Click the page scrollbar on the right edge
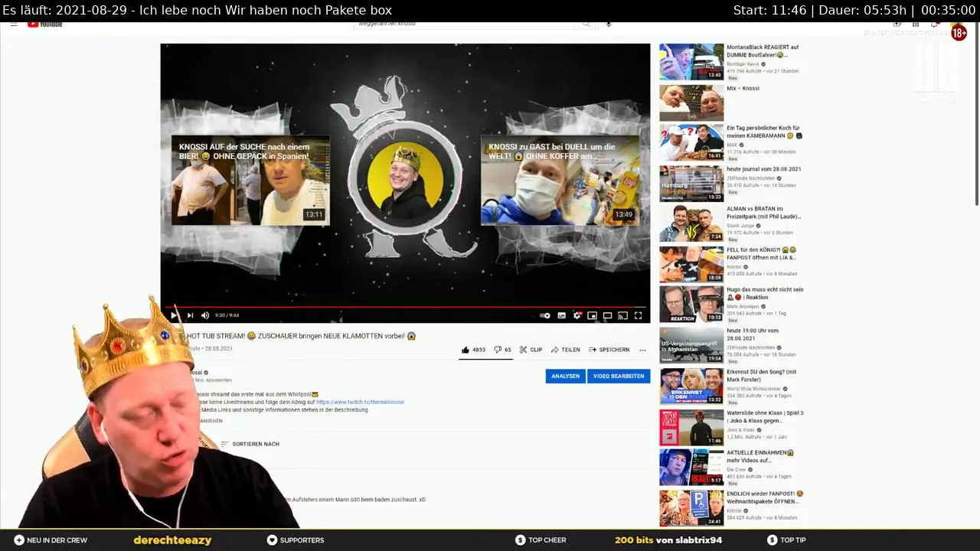Viewport: 980px width, 551px height. (976, 115)
